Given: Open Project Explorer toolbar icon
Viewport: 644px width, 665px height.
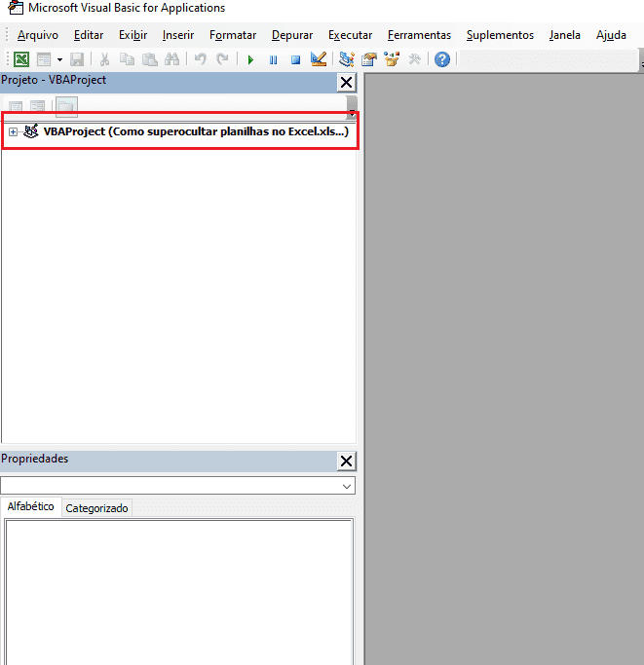Looking at the screenshot, I should click(347, 59).
